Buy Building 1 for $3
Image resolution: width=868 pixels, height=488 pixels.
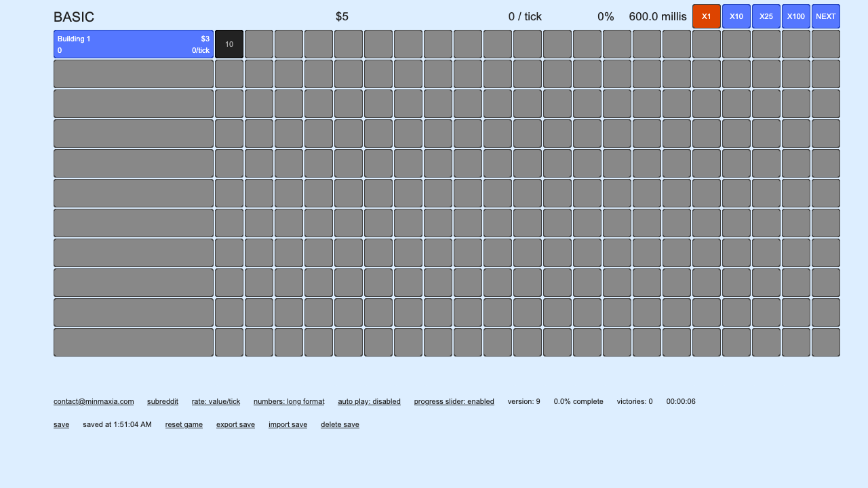click(134, 44)
